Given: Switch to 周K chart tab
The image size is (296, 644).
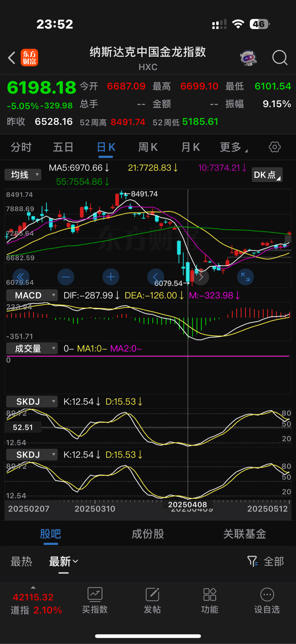Looking at the screenshot, I should pyautogui.click(x=148, y=147).
